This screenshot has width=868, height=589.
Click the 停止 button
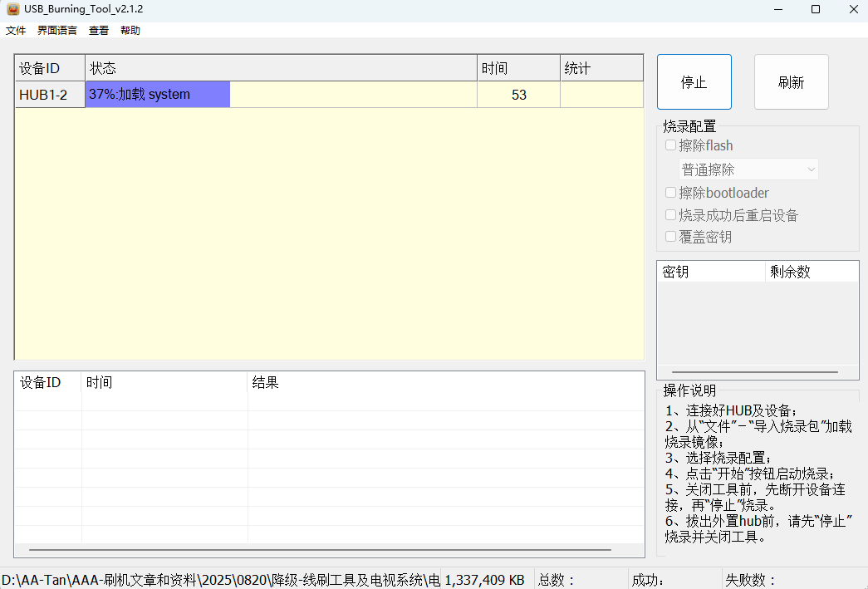click(694, 82)
